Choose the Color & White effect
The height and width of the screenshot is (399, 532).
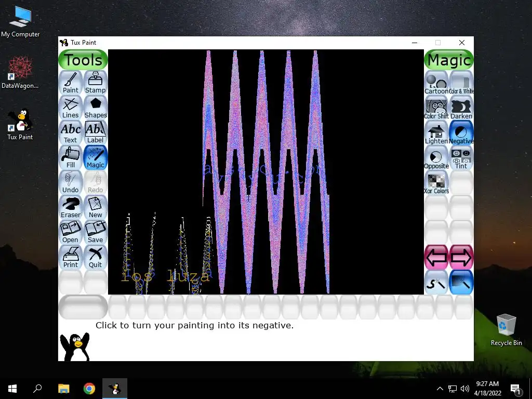coord(461,83)
